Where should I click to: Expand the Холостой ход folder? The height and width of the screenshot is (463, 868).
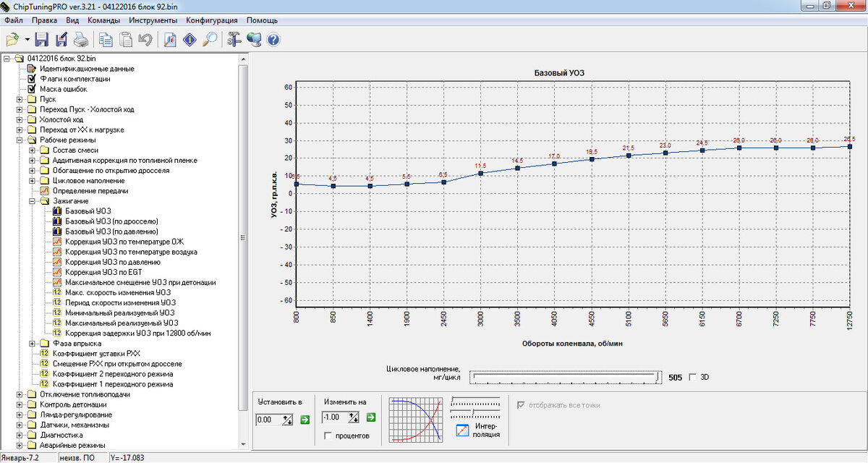pos(20,119)
